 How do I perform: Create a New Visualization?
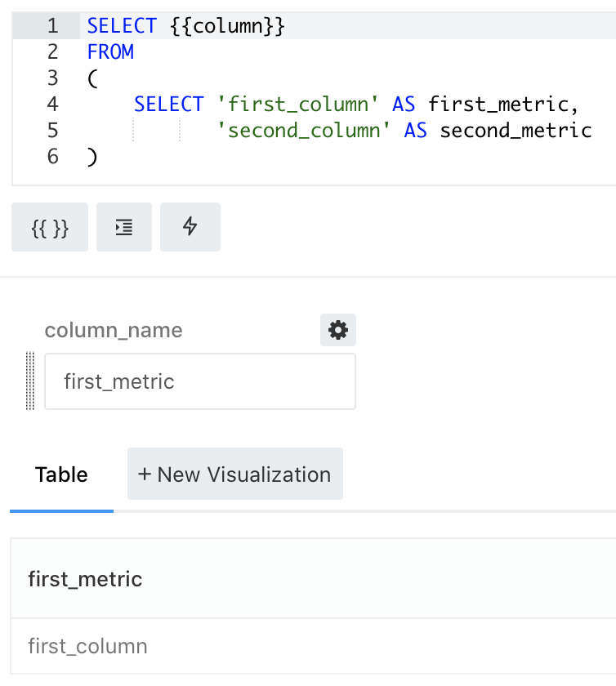[x=234, y=474]
